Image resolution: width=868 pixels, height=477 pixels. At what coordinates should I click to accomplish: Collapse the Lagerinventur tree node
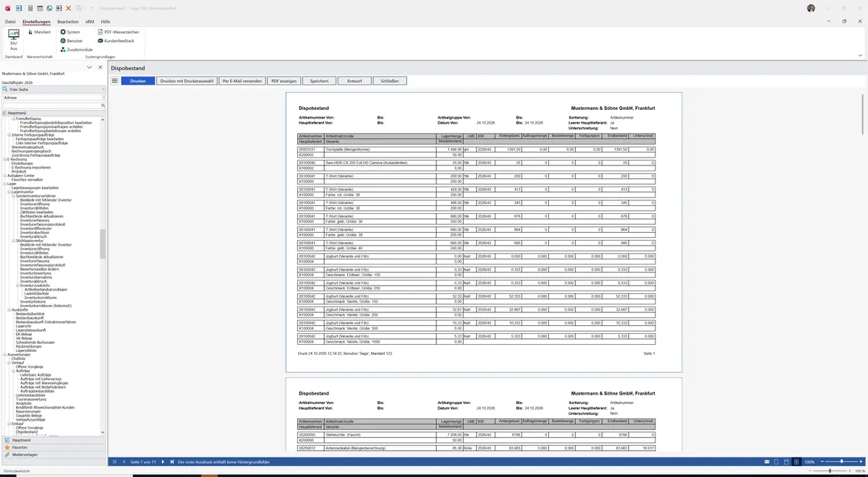(9, 192)
